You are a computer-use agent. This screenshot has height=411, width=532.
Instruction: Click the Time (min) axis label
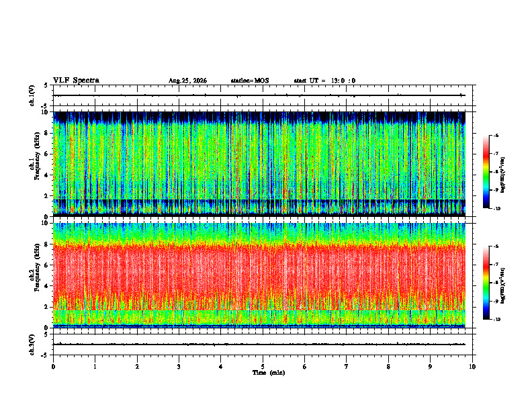(x=269, y=373)
